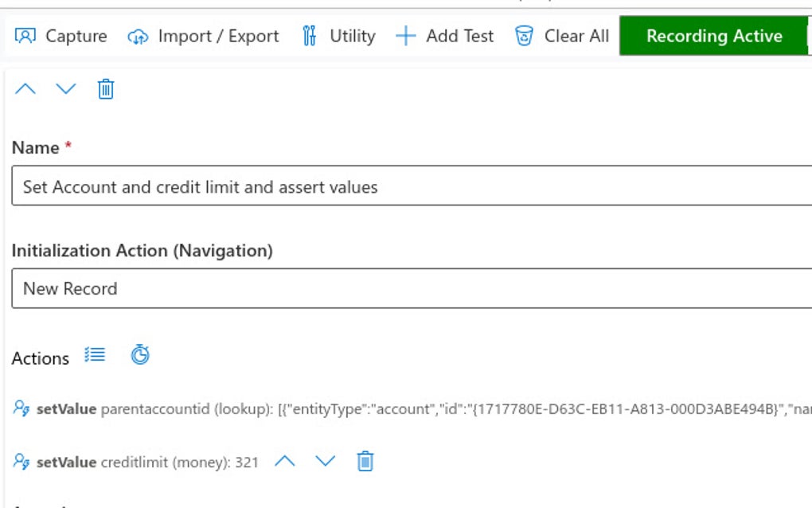Open the Initialization Action New Record dropdown
The image size is (812, 508).
click(x=318, y=288)
